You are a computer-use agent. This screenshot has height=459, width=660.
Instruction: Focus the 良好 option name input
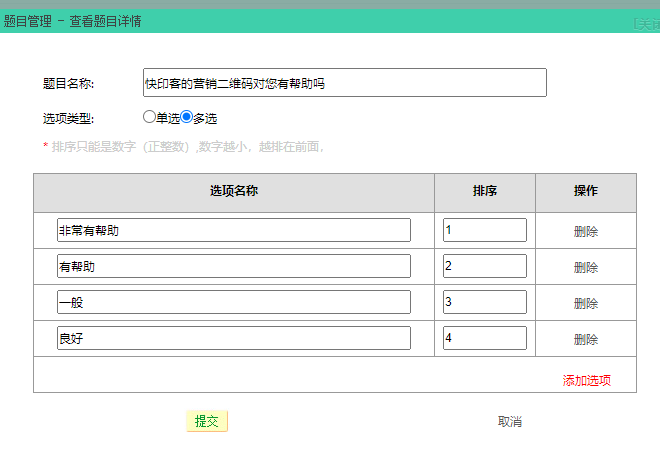click(234, 338)
